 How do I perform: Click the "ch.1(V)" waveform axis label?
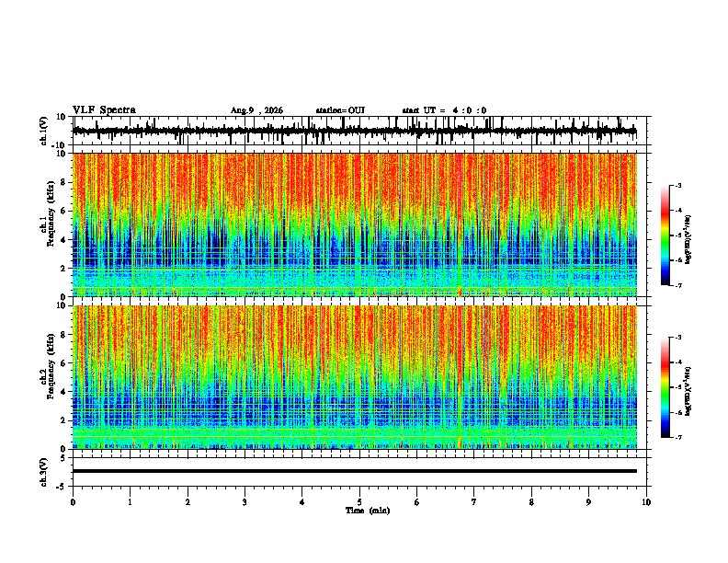[x=44, y=131]
